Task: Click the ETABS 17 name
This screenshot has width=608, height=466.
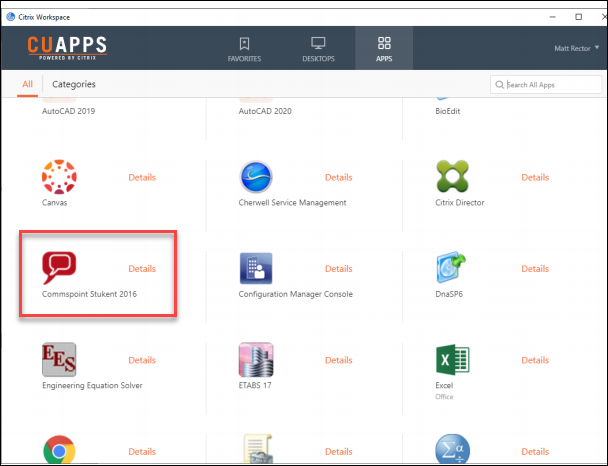Action: tap(255, 385)
